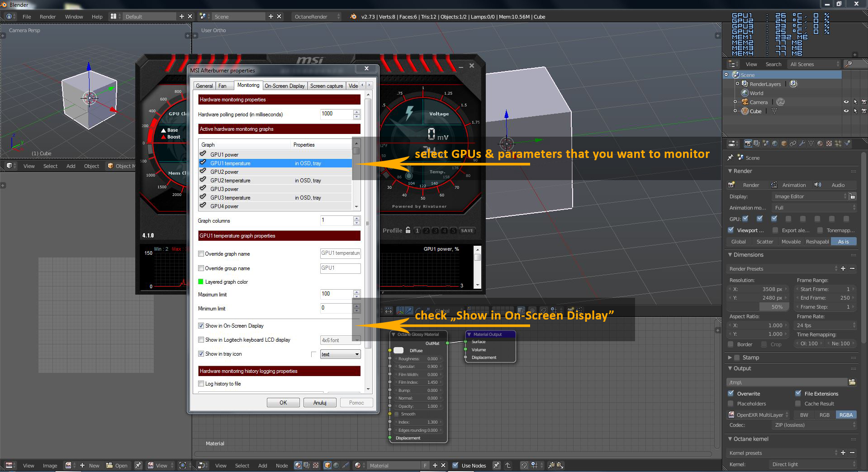Viewport: 868px width, 472px height.
Task: Click the outliner search magnifier icon
Action: point(849,64)
